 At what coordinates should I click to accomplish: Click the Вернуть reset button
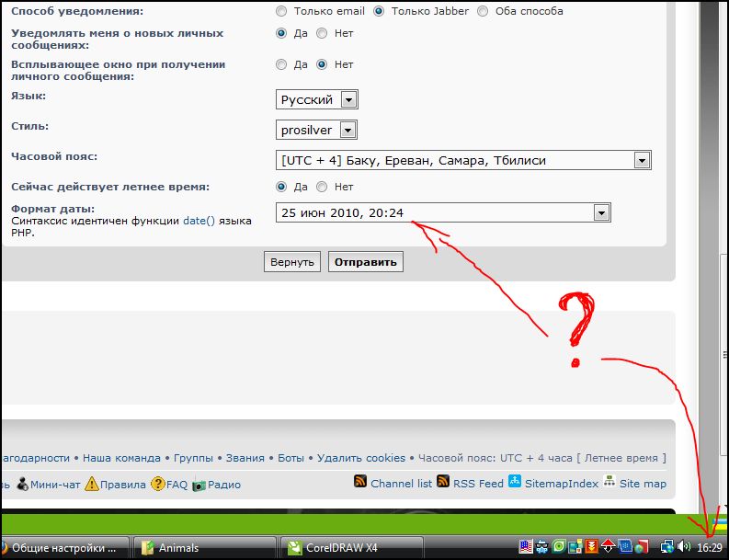(292, 262)
